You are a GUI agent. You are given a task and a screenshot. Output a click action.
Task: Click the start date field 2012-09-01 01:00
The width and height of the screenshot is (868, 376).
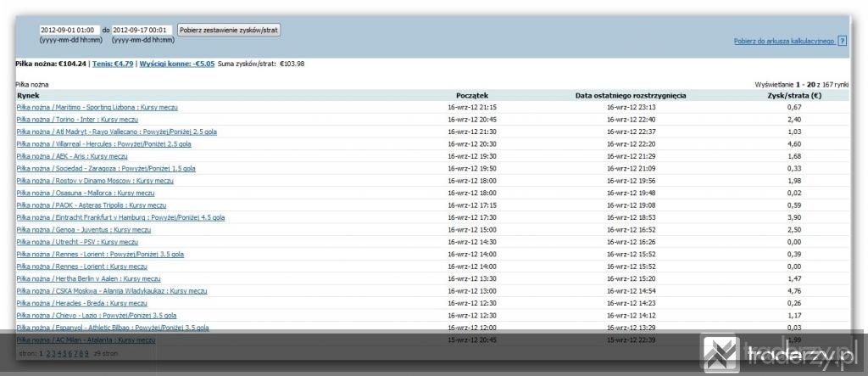(x=70, y=30)
